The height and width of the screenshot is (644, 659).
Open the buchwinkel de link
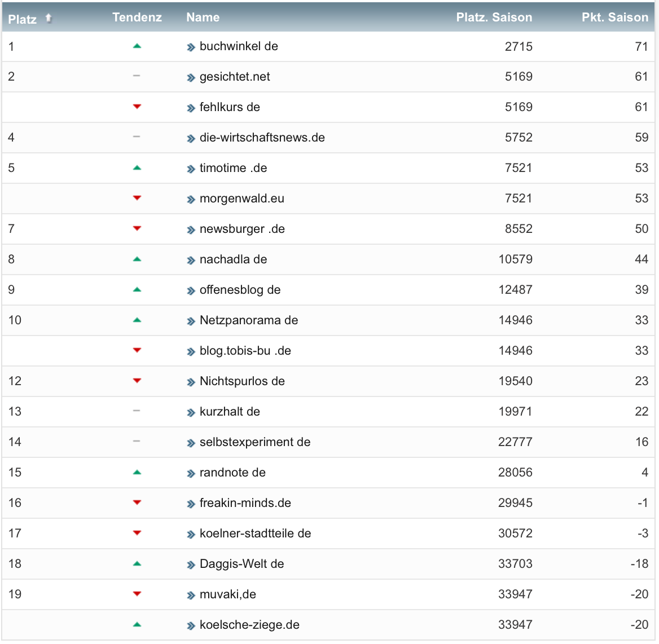[x=239, y=46]
